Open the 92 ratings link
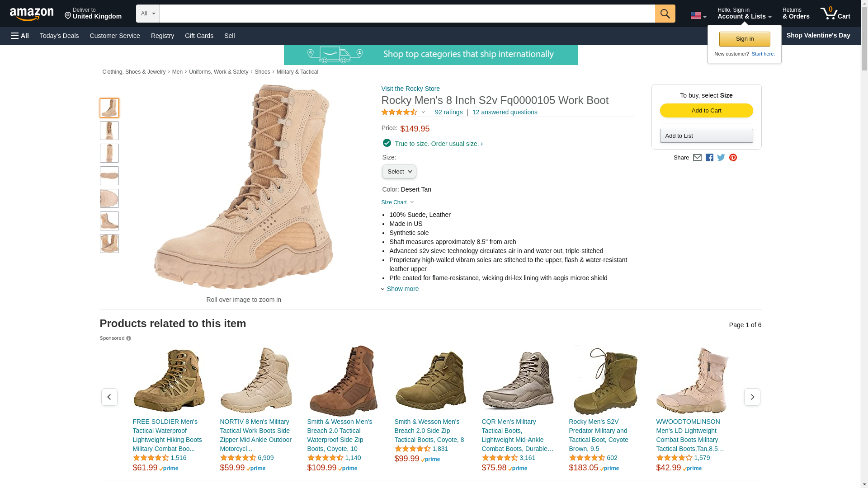The height and width of the screenshot is (488, 868). [448, 112]
